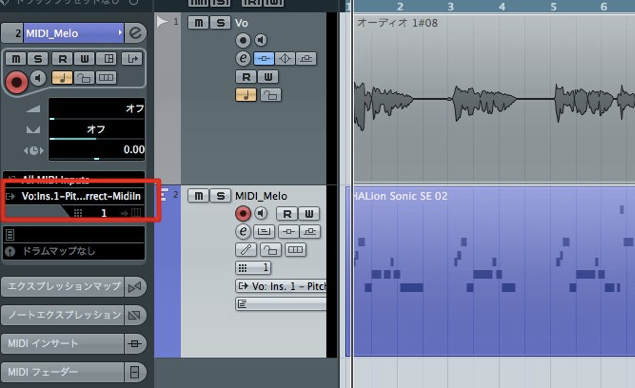This screenshot has height=388, width=635.
Task: Enable Read automation in inspector
Action: click(62, 59)
